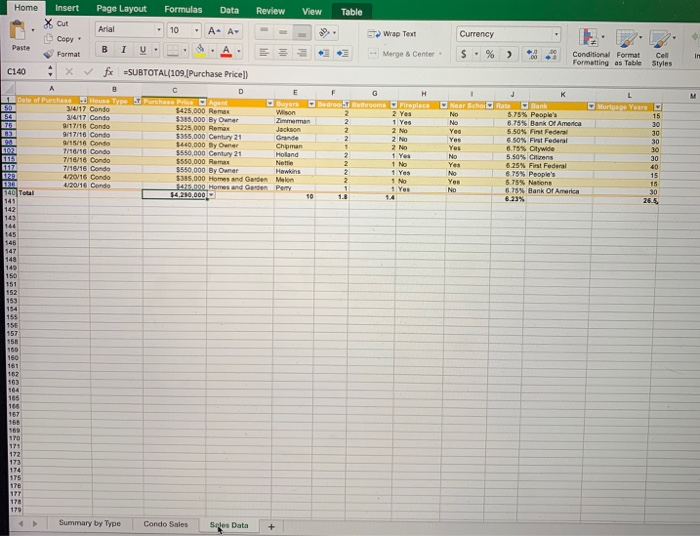Screen dimensions: 700x536
Task: Click the Bottom Align icon
Action: pos(302,32)
